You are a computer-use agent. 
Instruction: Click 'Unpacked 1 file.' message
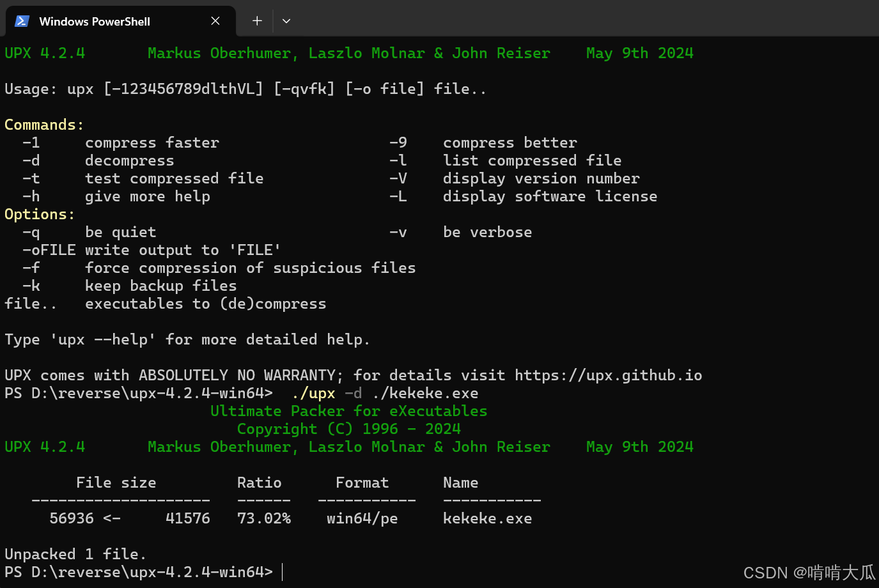coord(75,554)
